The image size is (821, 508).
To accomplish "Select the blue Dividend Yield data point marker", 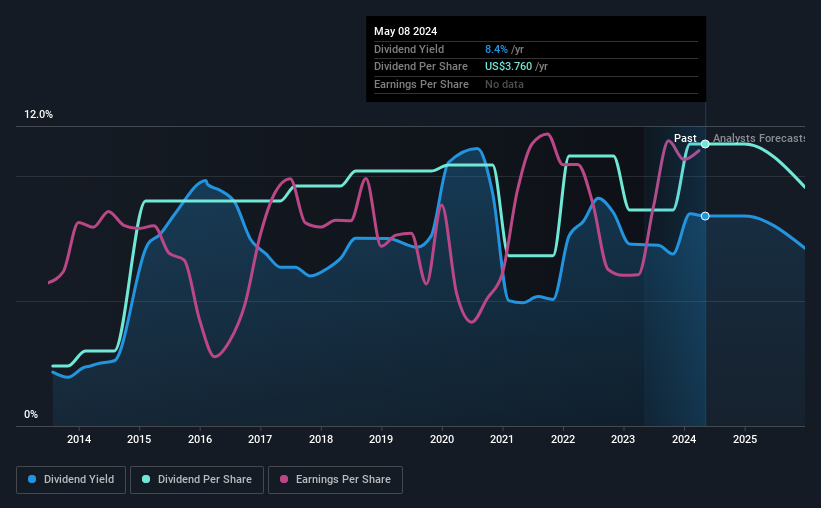I will 705,216.
